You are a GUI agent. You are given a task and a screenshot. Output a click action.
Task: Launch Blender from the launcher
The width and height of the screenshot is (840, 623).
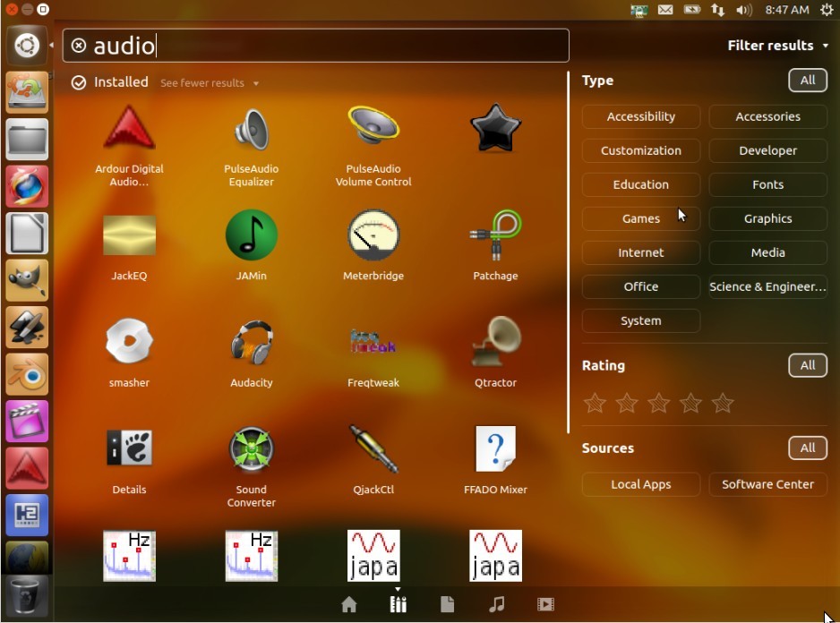pos(27,374)
